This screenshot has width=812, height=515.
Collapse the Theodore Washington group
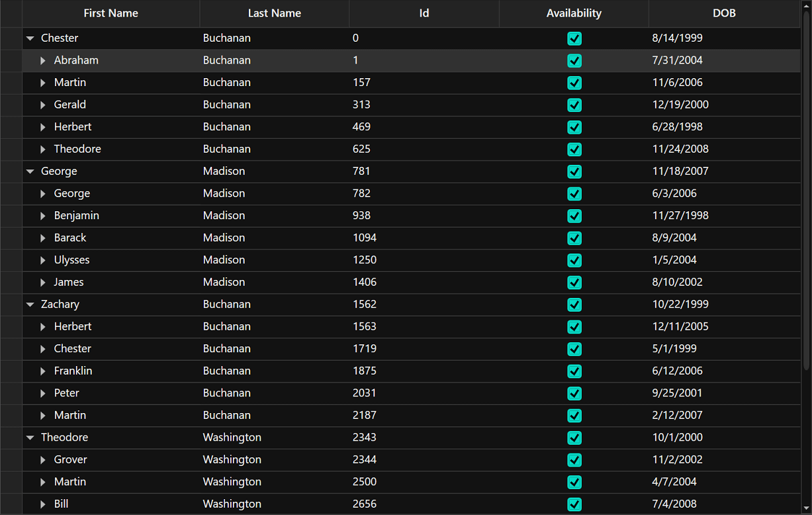[x=30, y=438]
